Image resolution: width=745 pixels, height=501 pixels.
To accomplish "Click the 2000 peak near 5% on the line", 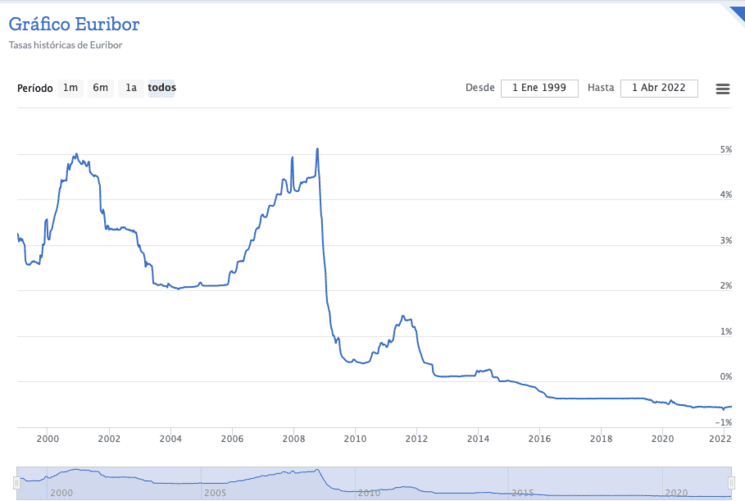I will coord(76,155).
